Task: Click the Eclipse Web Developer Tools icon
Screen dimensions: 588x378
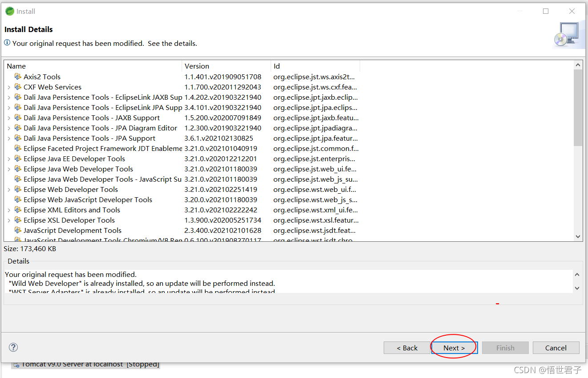Action: coord(18,189)
